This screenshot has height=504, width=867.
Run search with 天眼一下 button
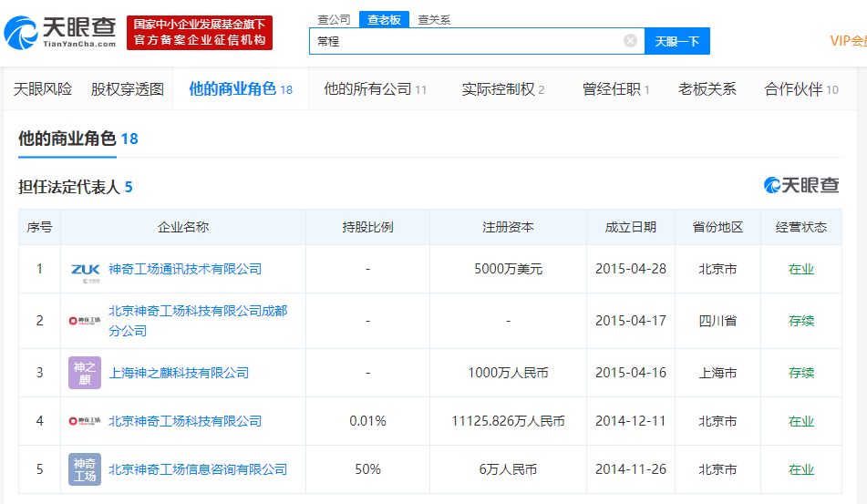[x=676, y=41]
